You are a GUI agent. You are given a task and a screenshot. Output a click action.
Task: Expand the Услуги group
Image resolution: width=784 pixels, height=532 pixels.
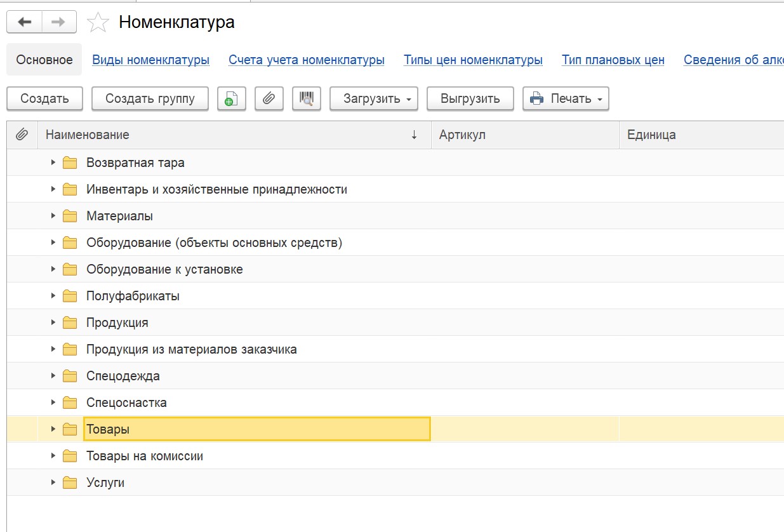click(x=53, y=482)
